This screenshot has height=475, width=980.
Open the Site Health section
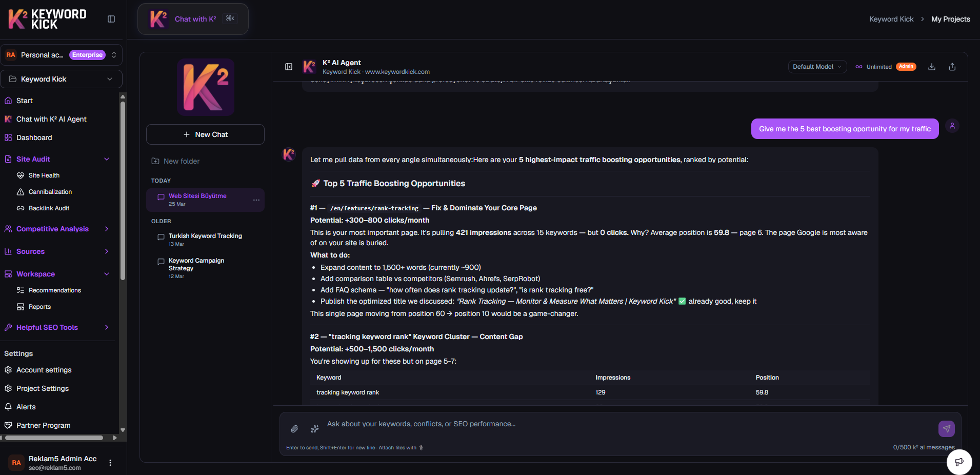point(44,175)
